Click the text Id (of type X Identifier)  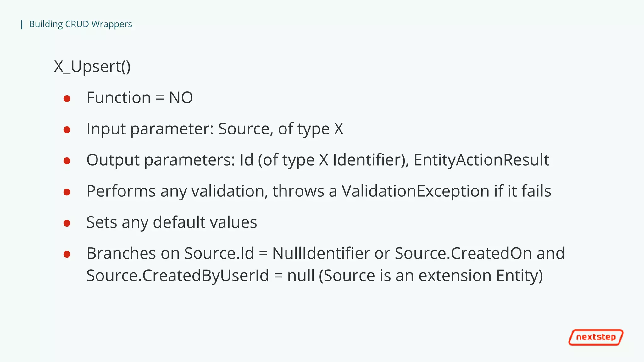pyautogui.click(x=324, y=160)
